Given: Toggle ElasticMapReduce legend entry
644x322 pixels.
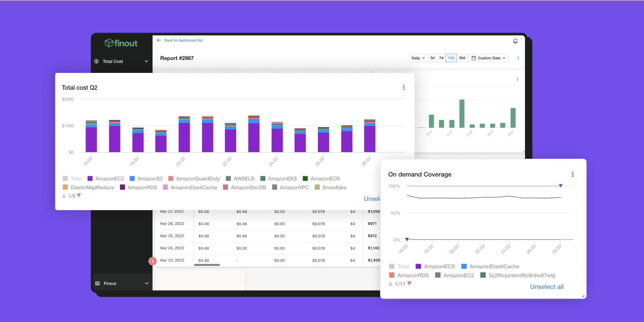Looking at the screenshot, I should (89, 187).
